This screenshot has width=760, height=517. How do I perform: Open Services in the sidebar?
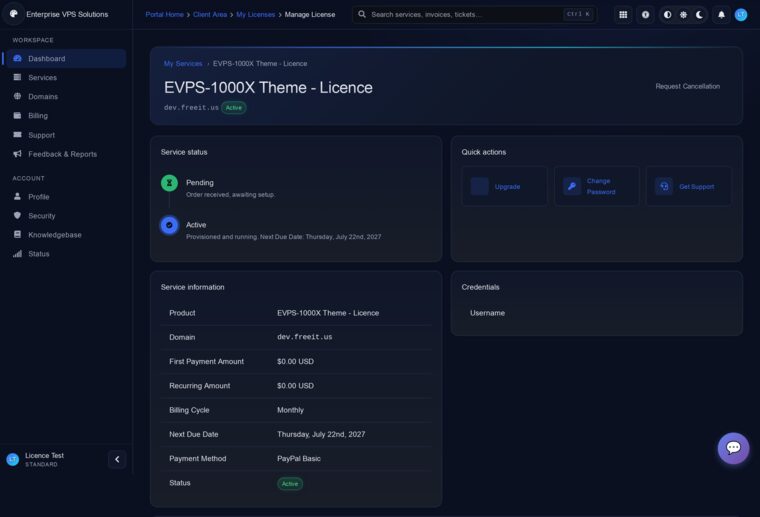[x=66, y=78]
